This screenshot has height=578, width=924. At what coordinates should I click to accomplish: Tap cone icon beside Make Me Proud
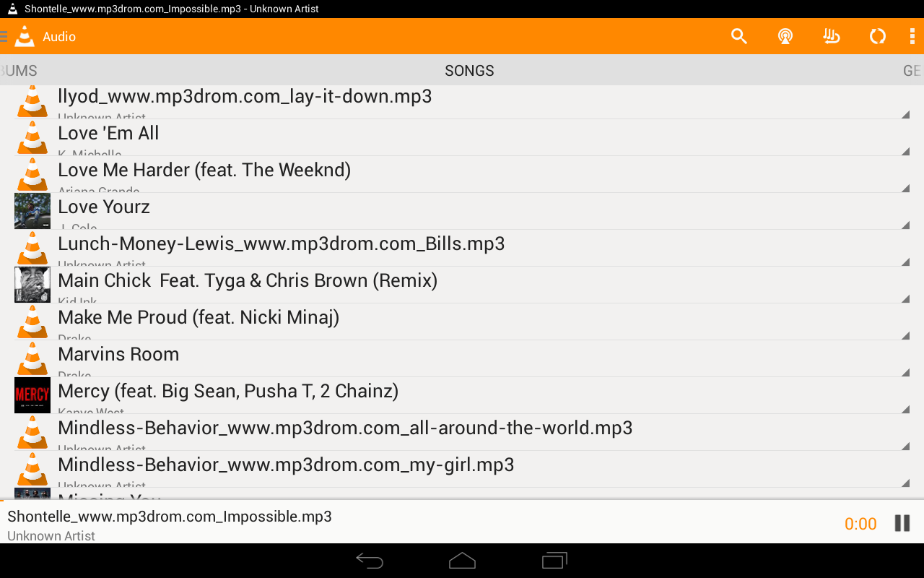pyautogui.click(x=32, y=322)
